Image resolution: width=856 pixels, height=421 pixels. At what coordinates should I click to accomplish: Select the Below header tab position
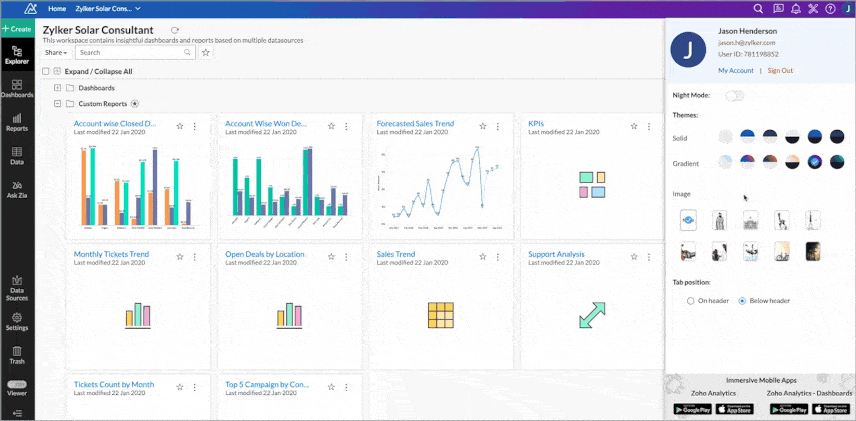coord(741,300)
